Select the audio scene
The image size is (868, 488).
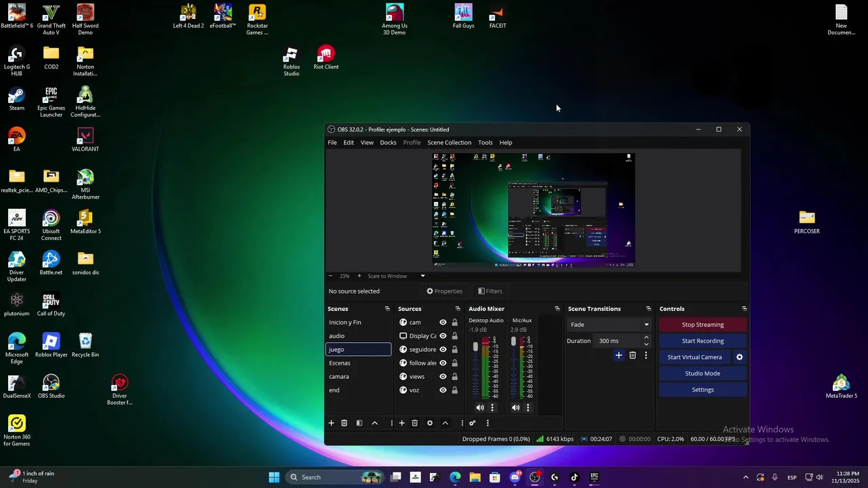click(358, 336)
